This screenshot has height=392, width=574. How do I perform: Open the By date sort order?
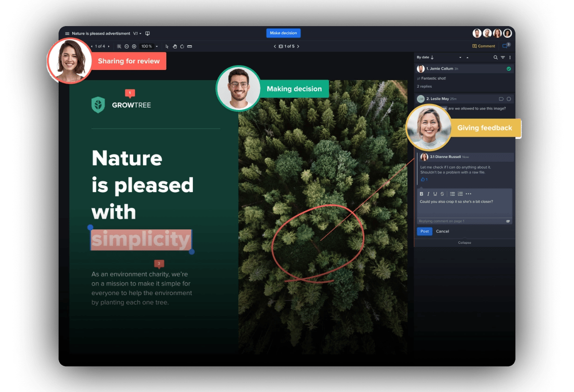point(425,57)
